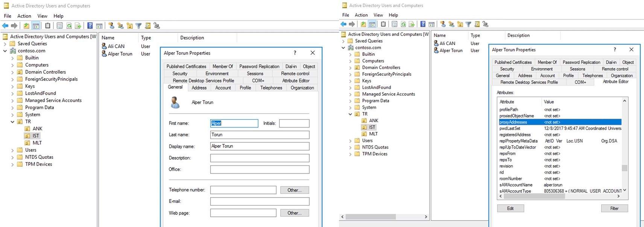Refresh the view in left window toolbar
644x227 pixels.
(x=69, y=26)
